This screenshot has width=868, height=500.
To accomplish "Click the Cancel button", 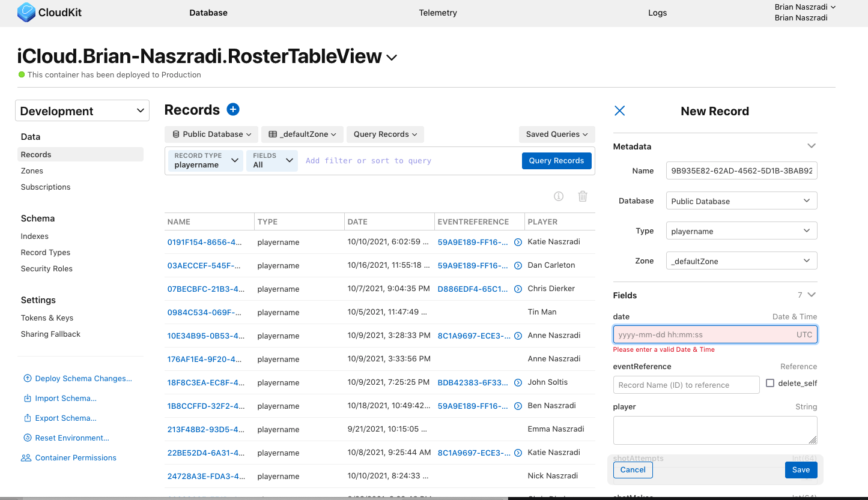I will (633, 470).
